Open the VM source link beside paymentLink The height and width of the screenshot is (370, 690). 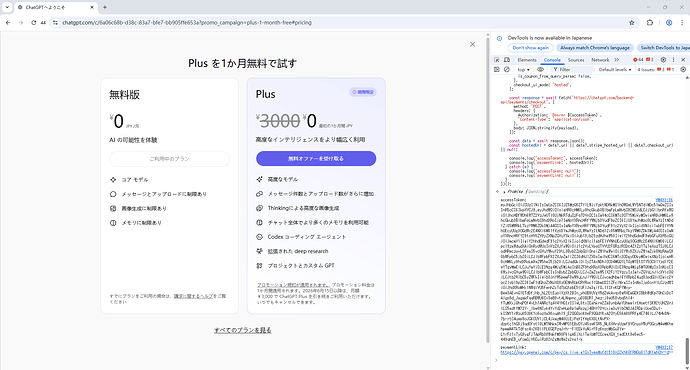pyautogui.click(x=664, y=348)
